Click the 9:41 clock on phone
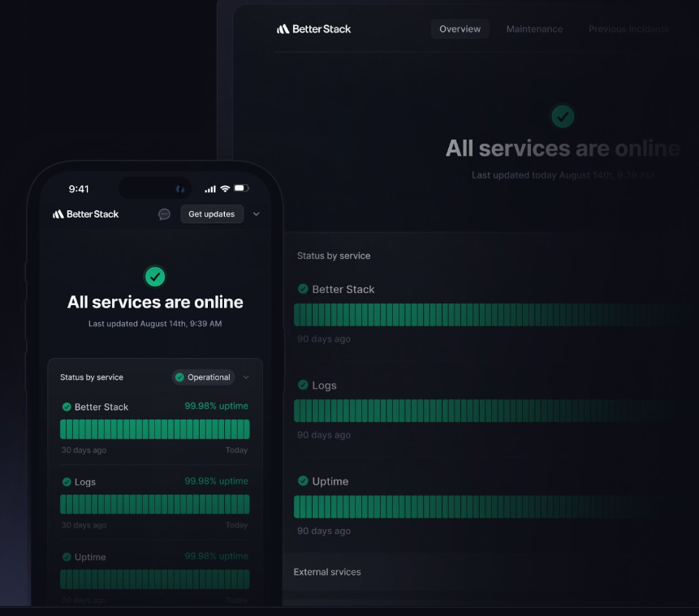Image resolution: width=699 pixels, height=616 pixels. tap(79, 189)
